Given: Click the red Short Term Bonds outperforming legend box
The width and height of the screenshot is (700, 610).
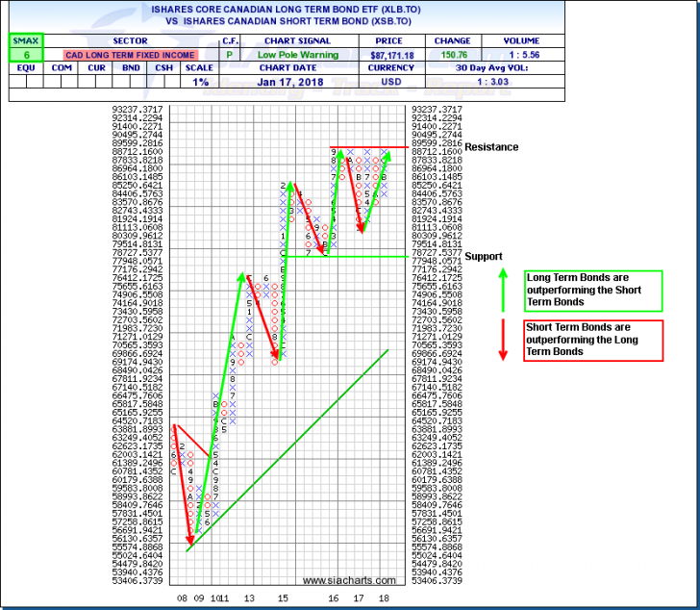Looking at the screenshot, I should [x=593, y=341].
